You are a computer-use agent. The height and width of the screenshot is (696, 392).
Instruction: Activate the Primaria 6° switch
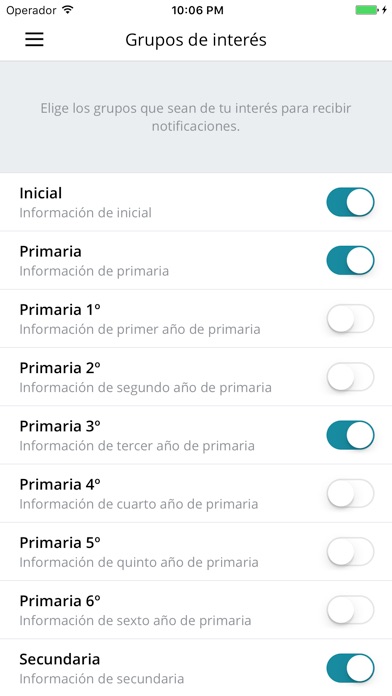350,609
